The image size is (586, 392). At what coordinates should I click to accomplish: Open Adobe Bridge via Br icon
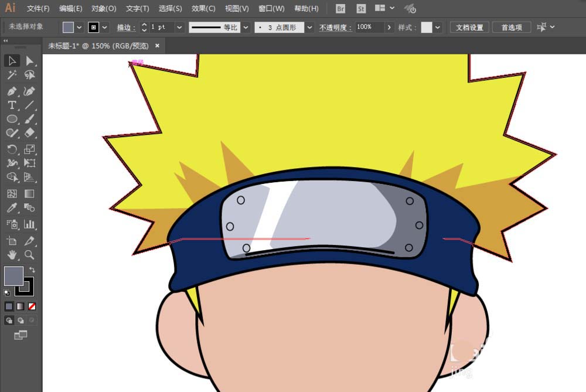(x=340, y=8)
